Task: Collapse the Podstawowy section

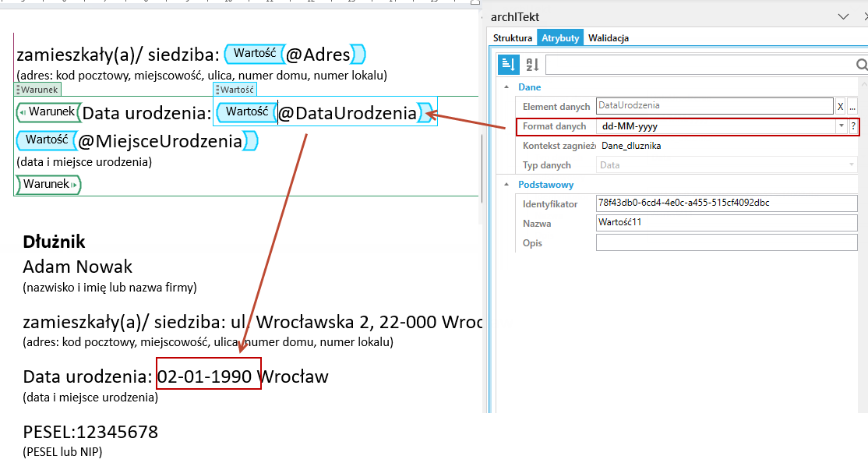Action: [506, 185]
